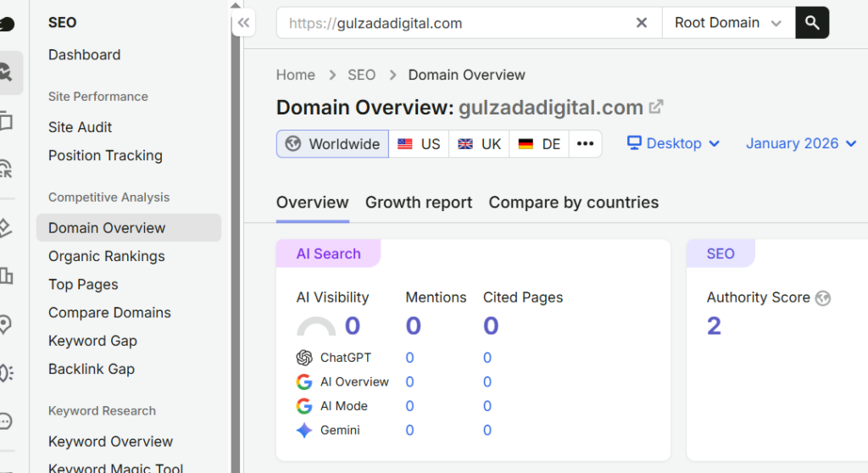Open Position Tracking in the sidebar
868x473 pixels.
[105, 156]
